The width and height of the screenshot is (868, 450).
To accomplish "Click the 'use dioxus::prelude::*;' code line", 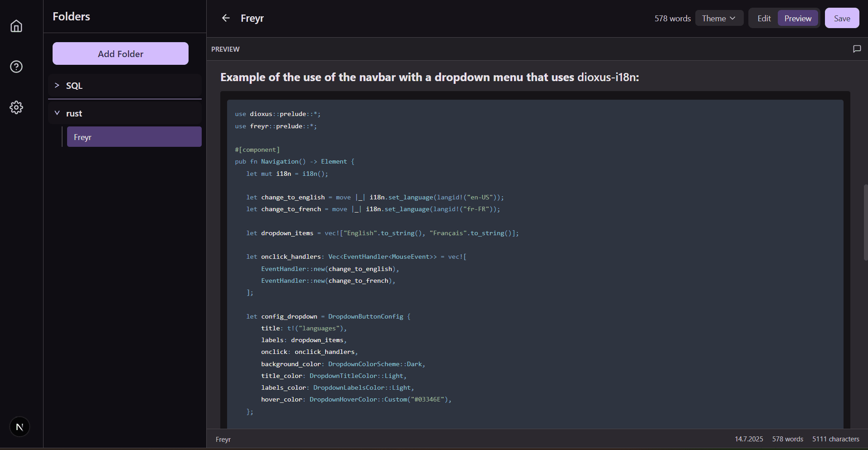I will (278, 114).
